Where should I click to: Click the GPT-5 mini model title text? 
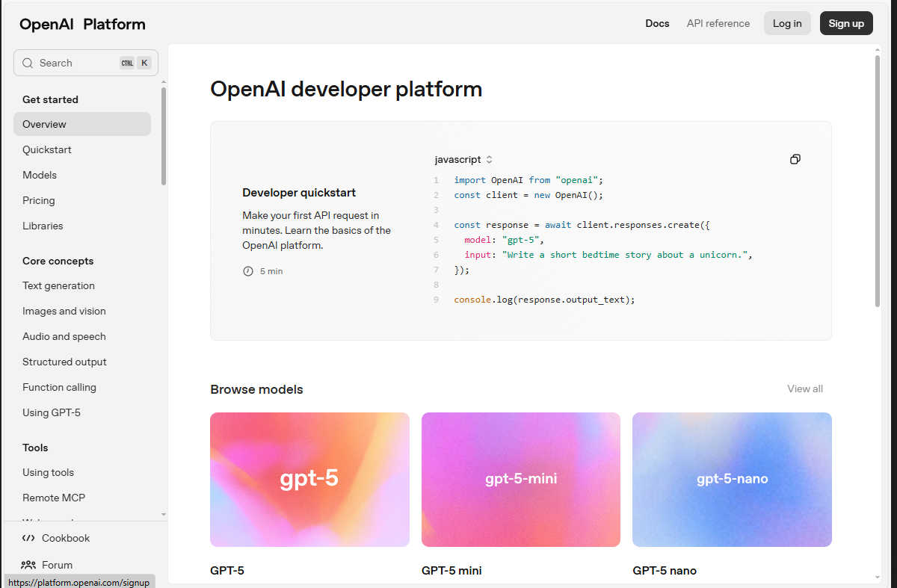pos(451,571)
